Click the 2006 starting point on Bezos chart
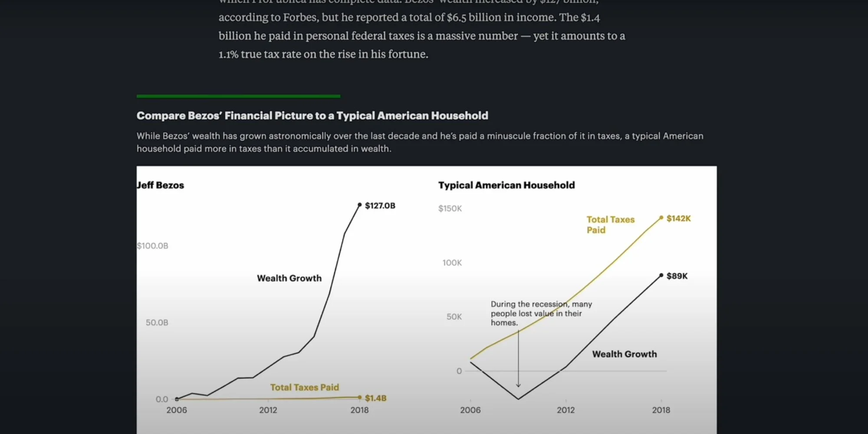Screen dimensions: 868x434 coord(177,399)
